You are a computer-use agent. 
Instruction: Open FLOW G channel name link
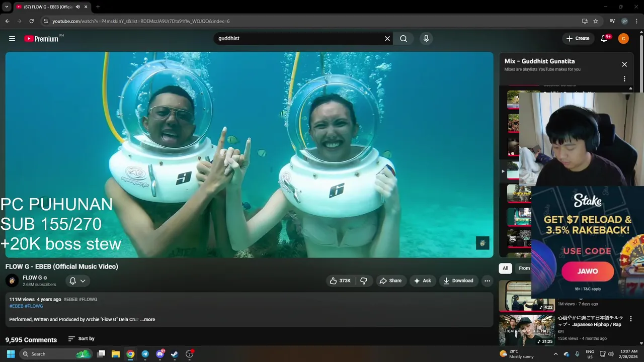[x=32, y=278]
